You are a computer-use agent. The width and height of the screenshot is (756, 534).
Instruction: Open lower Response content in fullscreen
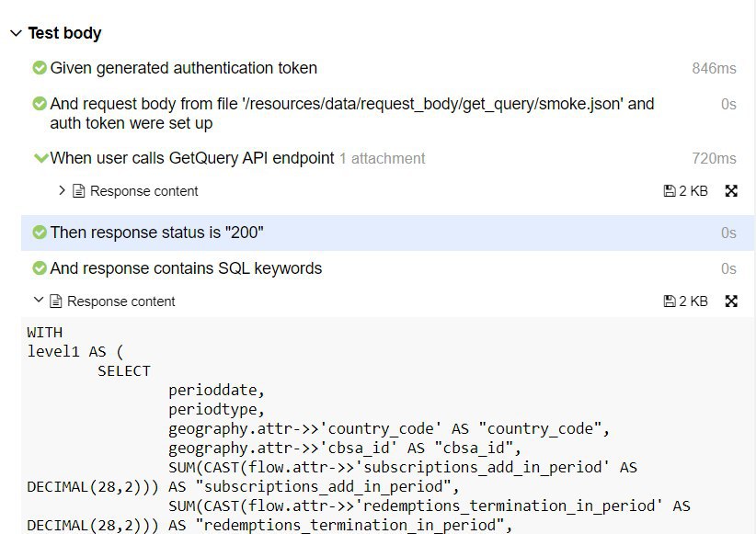click(x=731, y=301)
